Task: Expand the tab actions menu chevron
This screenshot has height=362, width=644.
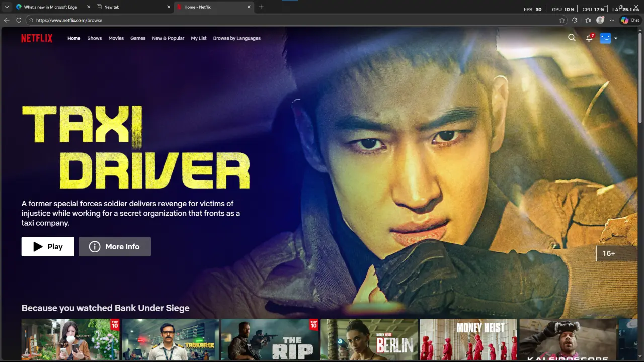Action: coord(7,7)
